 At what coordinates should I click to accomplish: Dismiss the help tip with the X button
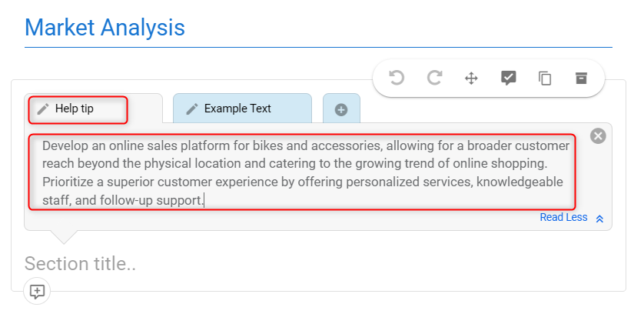click(x=598, y=135)
